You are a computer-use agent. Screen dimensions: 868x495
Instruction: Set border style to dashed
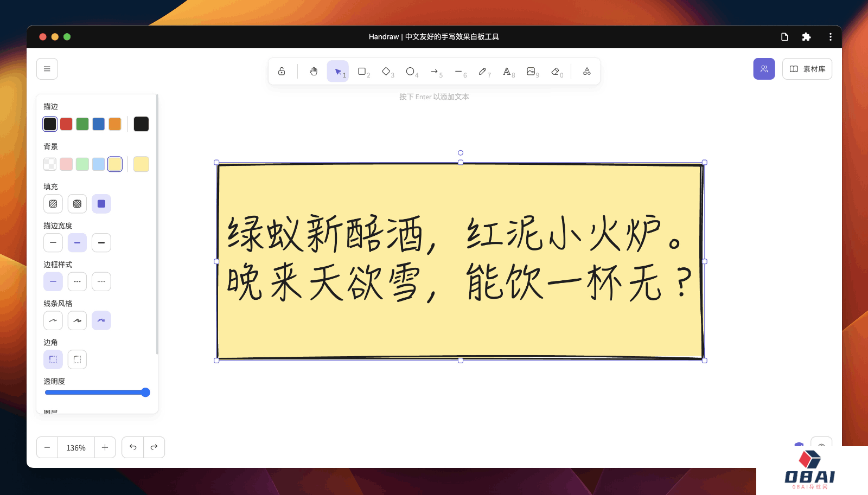coord(77,282)
